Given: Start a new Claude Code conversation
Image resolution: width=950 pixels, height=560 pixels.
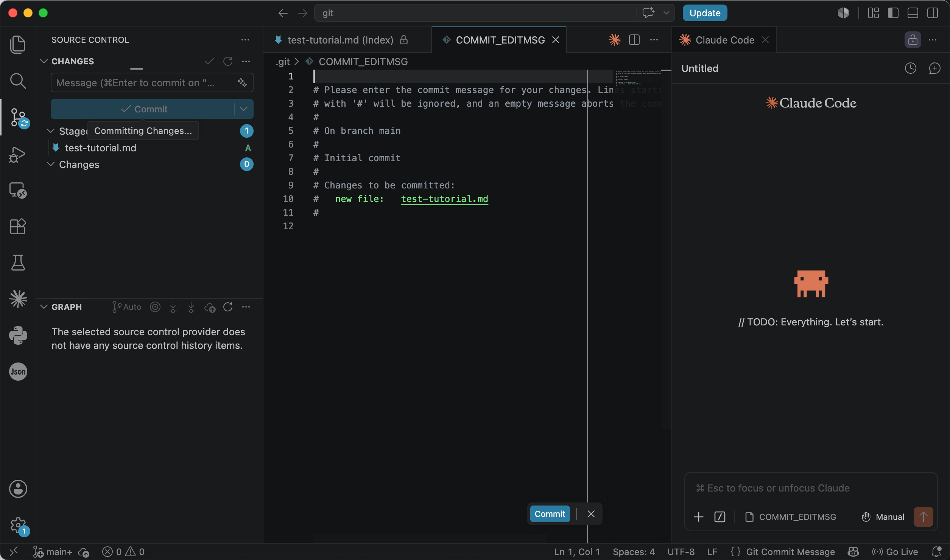Looking at the screenshot, I should pos(934,68).
